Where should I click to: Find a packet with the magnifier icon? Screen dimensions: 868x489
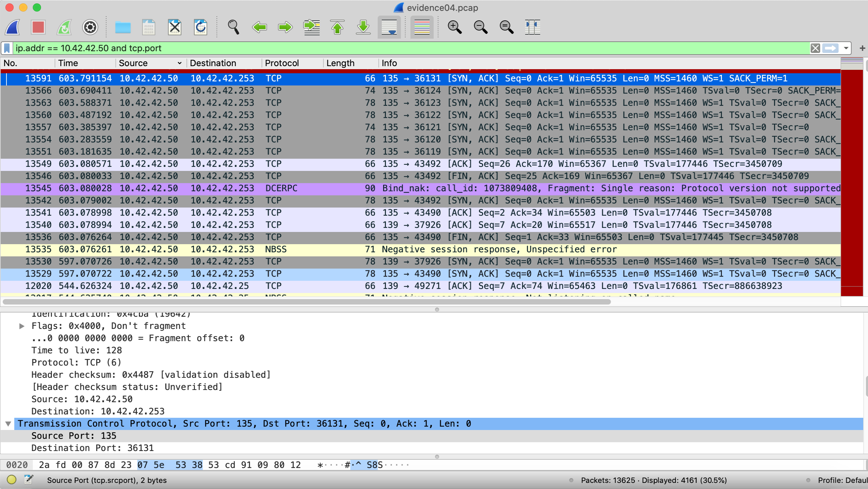tap(233, 27)
